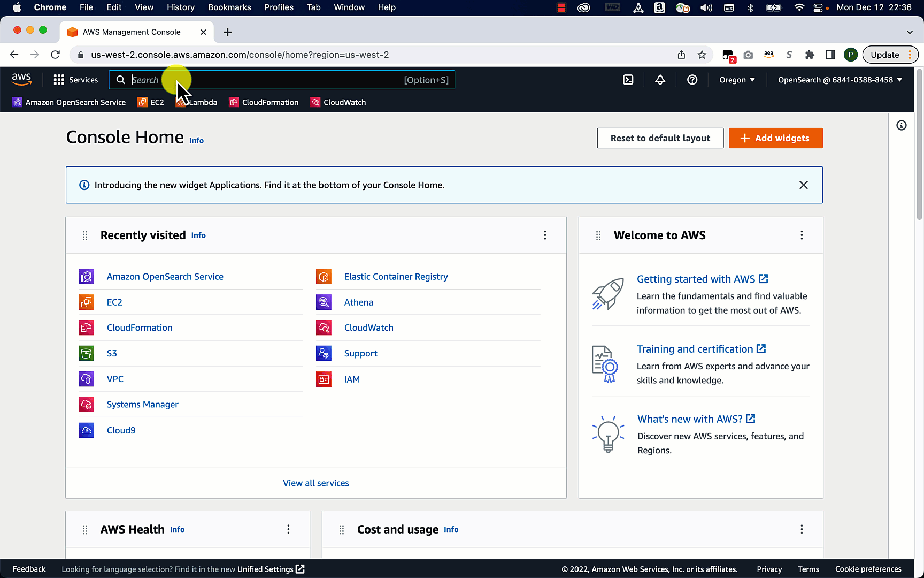
Task: Open Unified Settings link in footer
Action: (271, 569)
